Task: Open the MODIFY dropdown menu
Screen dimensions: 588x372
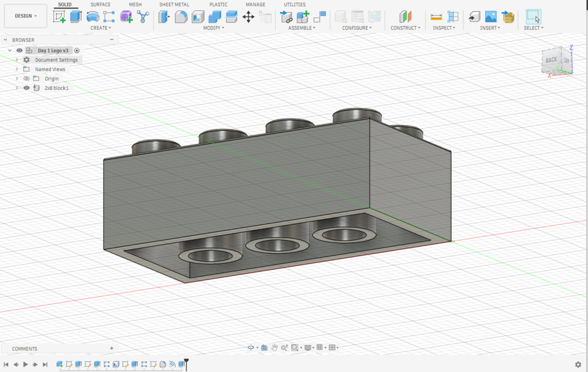Action: (x=214, y=28)
